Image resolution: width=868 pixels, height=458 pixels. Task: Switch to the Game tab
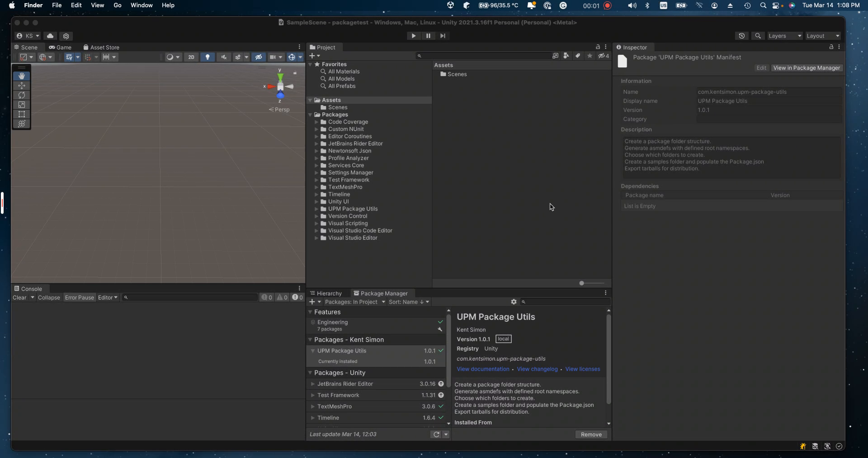60,47
